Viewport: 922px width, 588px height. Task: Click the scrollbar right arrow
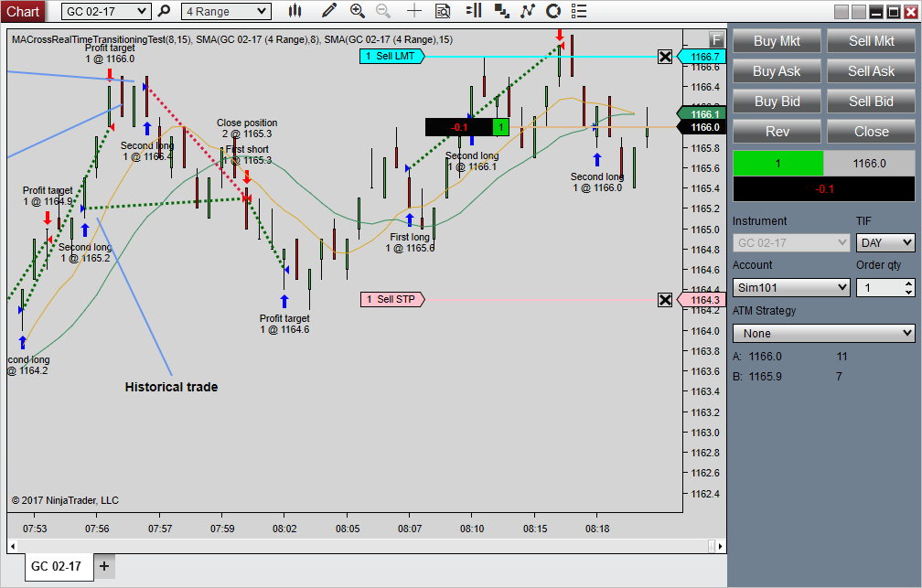tap(721, 546)
